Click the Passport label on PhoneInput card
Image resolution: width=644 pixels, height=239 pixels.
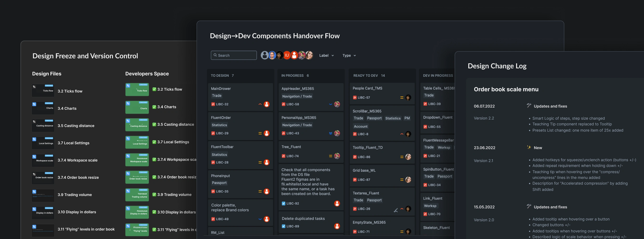pyautogui.click(x=219, y=183)
